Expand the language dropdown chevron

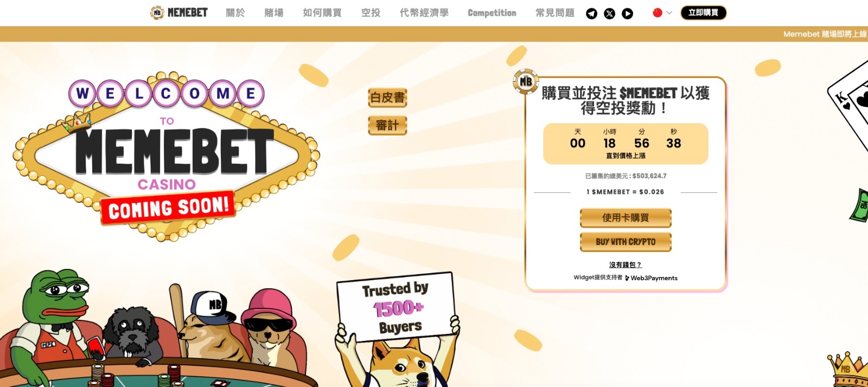coord(669,12)
